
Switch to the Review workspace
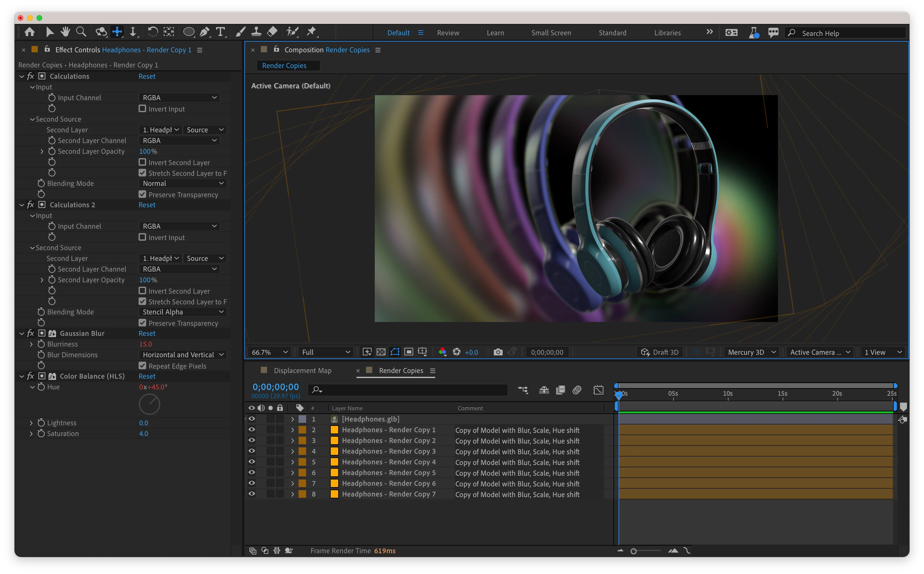[448, 33]
